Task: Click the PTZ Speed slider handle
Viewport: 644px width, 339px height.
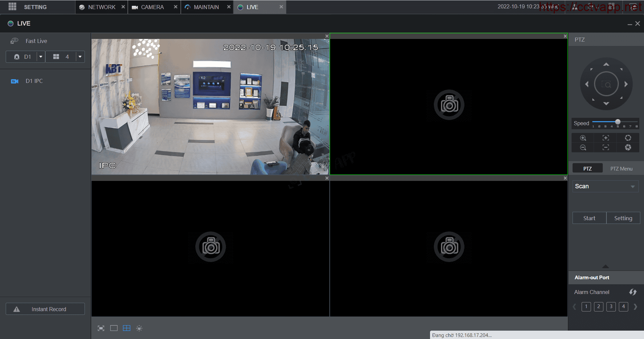Action: coord(618,122)
